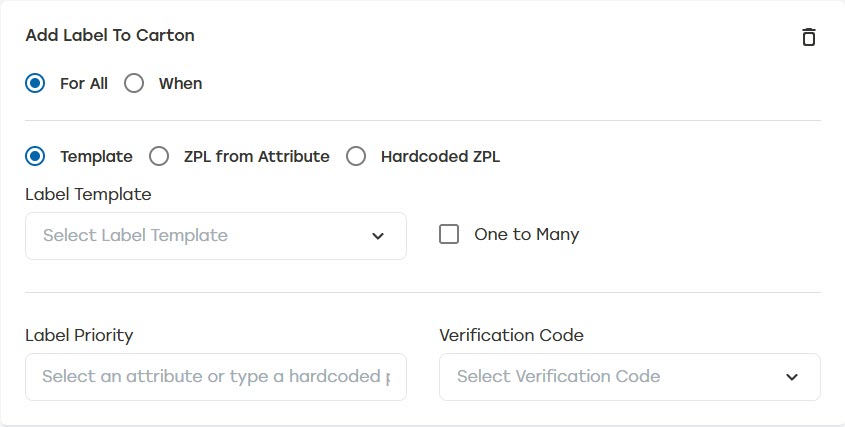Screen dimensions: 845x427
Task: Select the For All radio button
Action: click(x=35, y=83)
